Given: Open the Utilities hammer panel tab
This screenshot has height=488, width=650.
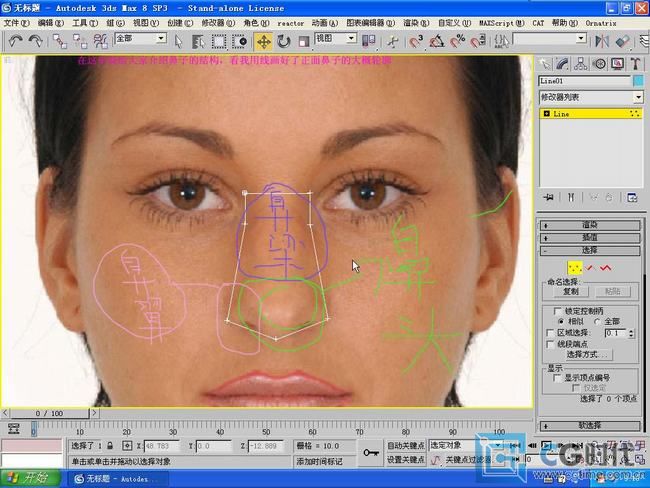Looking at the screenshot, I should point(635,63).
